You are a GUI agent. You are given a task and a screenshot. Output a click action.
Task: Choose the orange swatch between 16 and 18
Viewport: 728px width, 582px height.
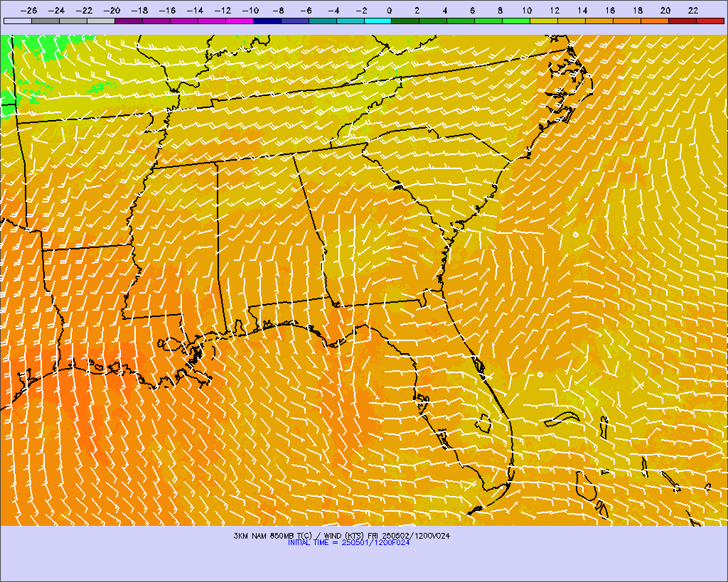pos(627,21)
